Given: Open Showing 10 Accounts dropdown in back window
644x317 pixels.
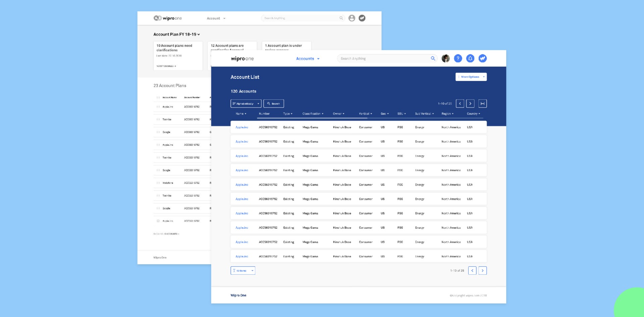Looking at the screenshot, I should tap(166, 234).
